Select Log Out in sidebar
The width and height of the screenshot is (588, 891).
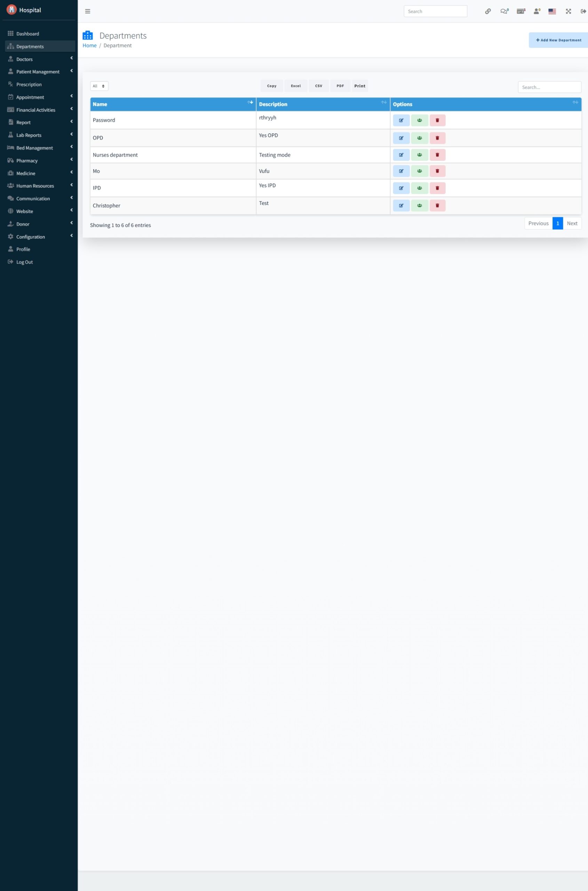[x=40, y=262]
